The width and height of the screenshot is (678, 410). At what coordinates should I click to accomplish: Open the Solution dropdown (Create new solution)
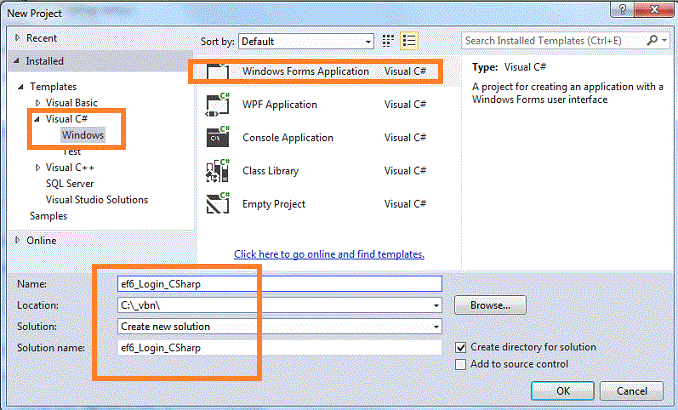click(436, 327)
